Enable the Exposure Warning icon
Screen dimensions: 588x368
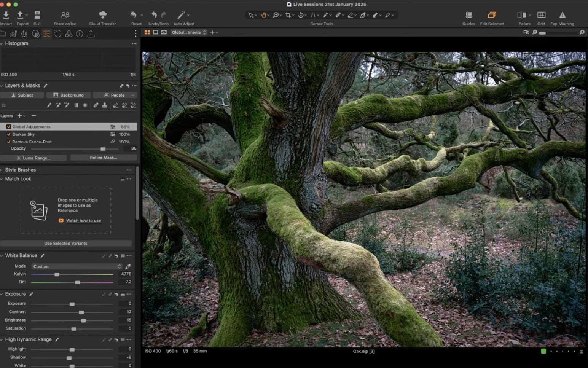562,15
